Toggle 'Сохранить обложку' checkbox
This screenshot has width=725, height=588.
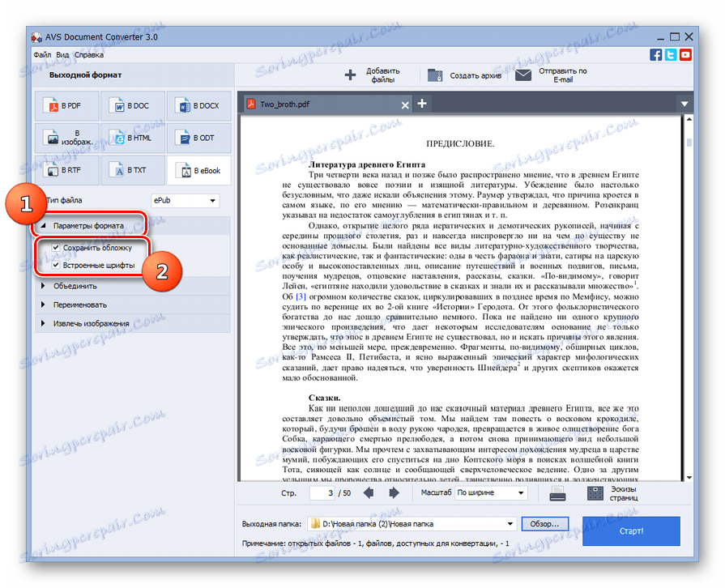point(56,247)
